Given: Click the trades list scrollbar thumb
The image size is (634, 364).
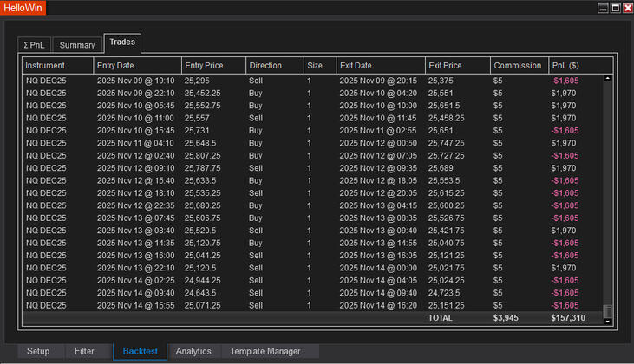Looking at the screenshot, I should pyautogui.click(x=608, y=310).
